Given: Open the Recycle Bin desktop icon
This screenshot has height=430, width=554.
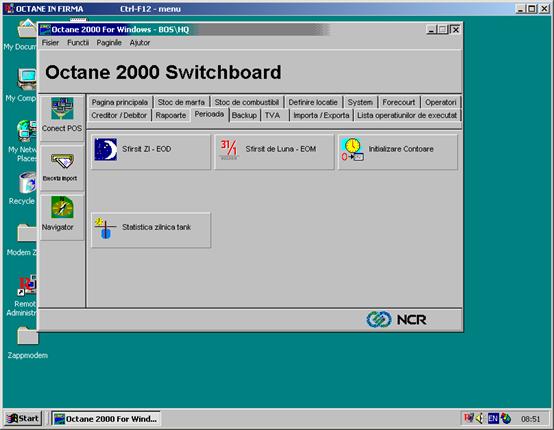Looking at the screenshot, I should [x=28, y=183].
